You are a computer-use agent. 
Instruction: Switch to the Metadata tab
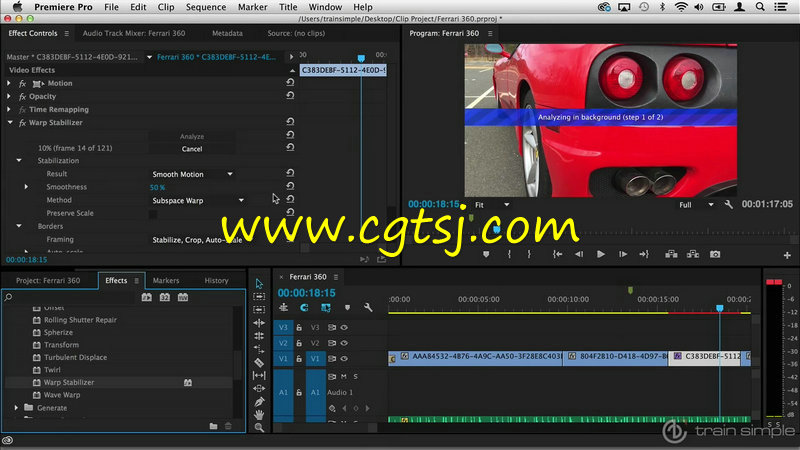tap(227, 33)
